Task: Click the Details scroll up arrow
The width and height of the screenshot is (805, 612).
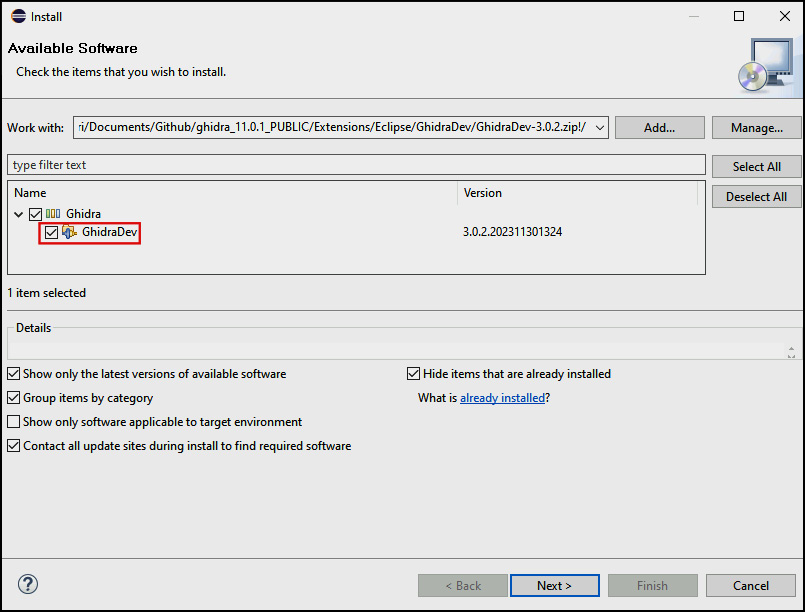Action: click(791, 349)
